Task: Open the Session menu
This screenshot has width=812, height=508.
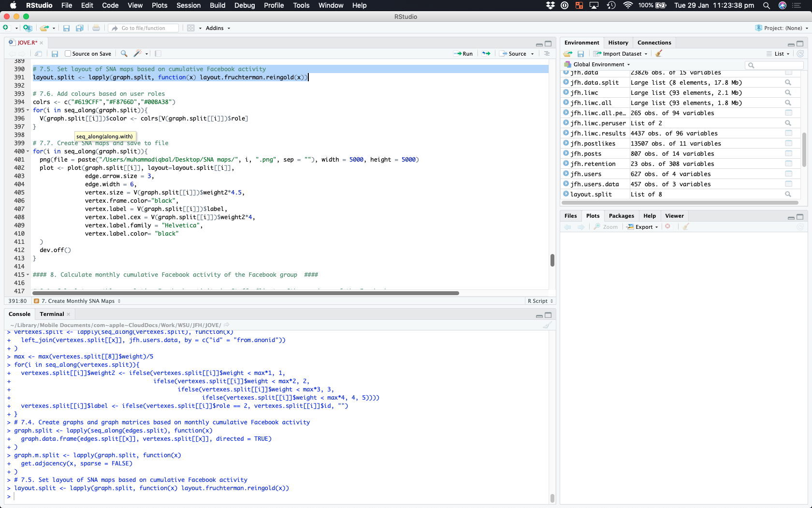Action: pyautogui.click(x=188, y=5)
